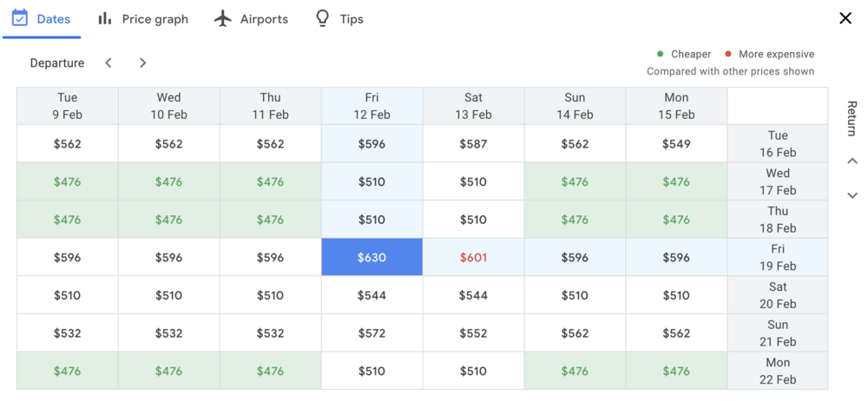Select the highlighted $630 fare cell
The image size is (868, 401).
pyautogui.click(x=372, y=257)
